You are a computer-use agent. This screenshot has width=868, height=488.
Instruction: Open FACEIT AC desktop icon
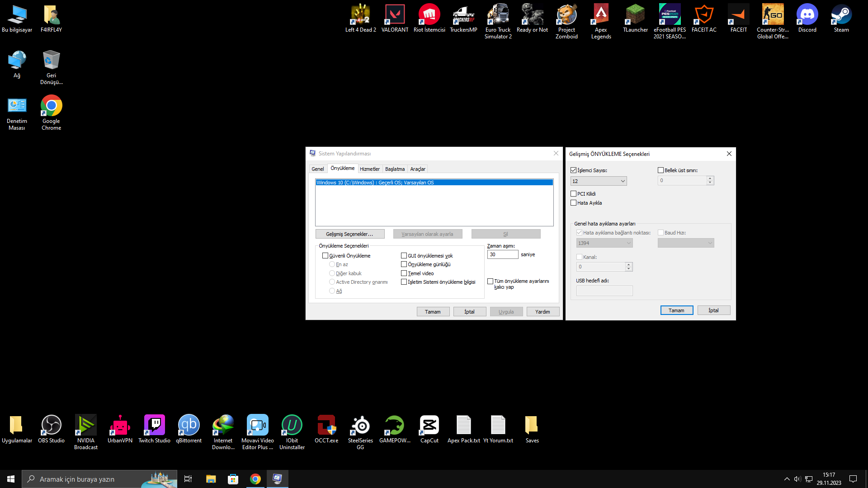(x=704, y=18)
